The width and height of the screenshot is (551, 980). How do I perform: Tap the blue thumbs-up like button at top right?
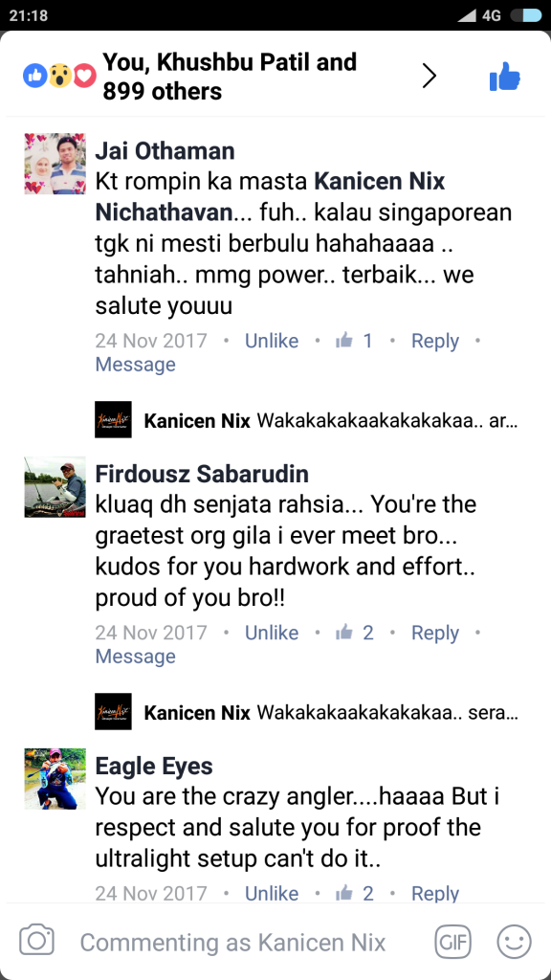pos(505,77)
